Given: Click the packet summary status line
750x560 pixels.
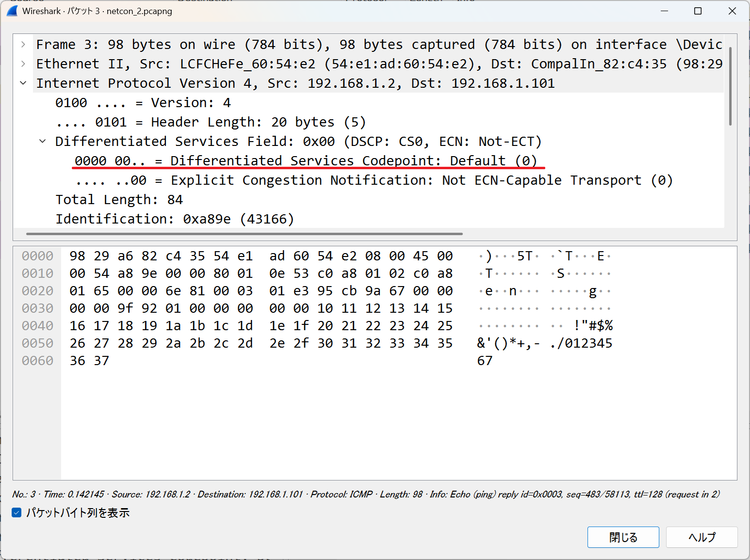Looking at the screenshot, I should pyautogui.click(x=366, y=494).
